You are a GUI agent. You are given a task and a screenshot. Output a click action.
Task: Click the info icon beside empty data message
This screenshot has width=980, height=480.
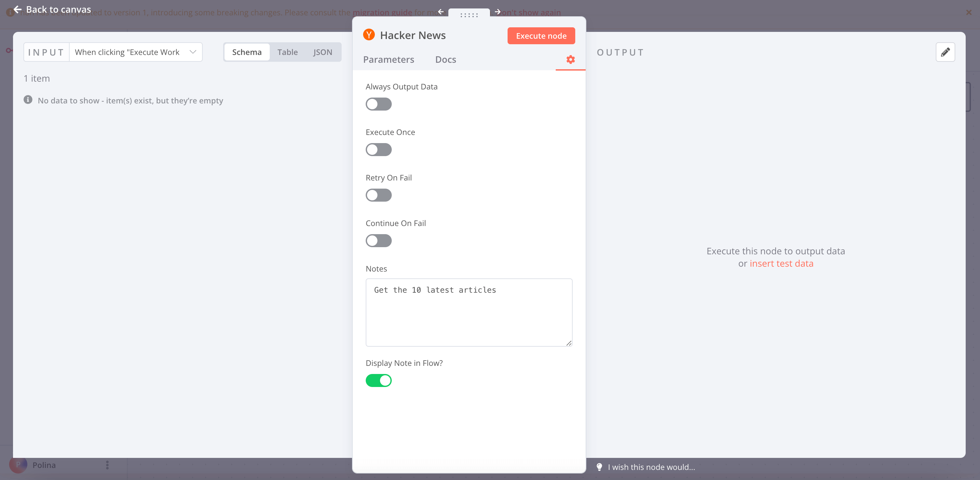pos(28,100)
